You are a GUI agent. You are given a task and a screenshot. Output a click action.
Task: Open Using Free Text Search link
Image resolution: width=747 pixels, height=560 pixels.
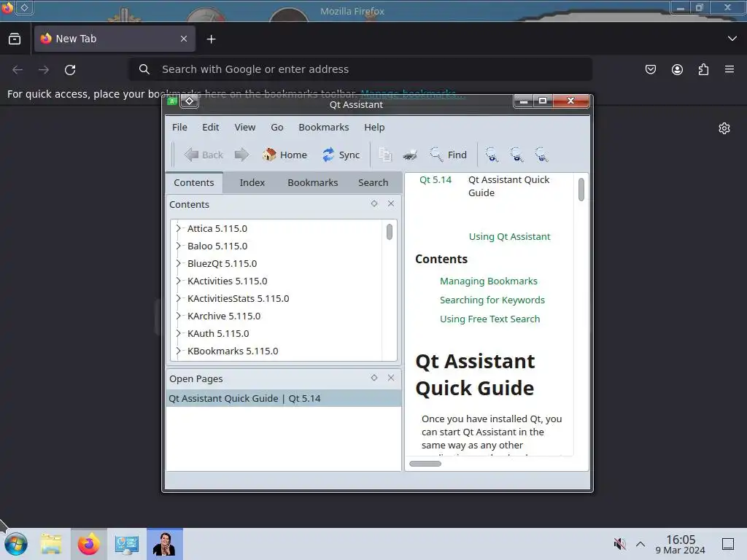point(489,319)
